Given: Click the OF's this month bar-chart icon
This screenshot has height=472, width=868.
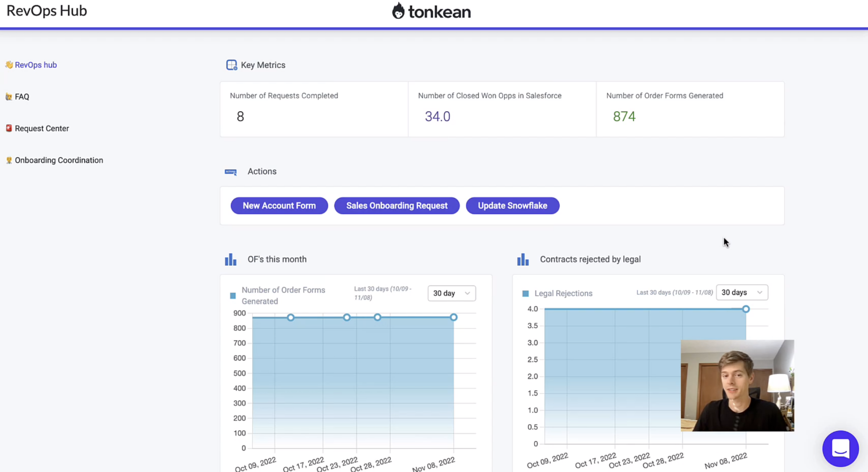Looking at the screenshot, I should tap(231, 259).
